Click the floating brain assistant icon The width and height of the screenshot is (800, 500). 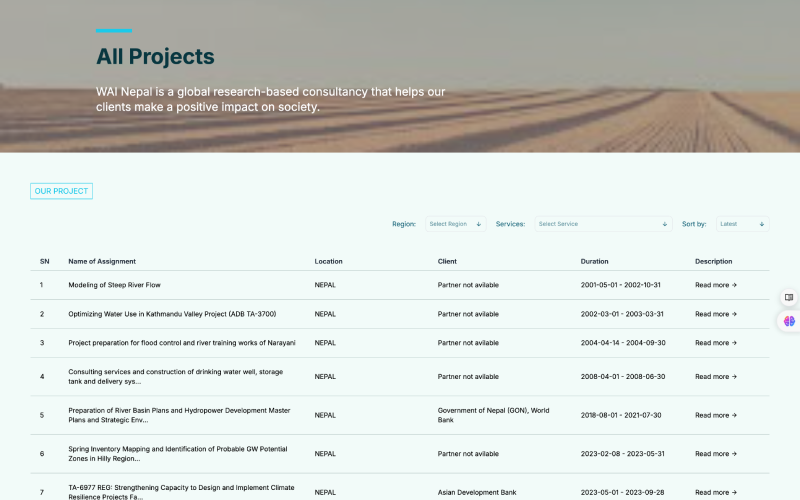[x=789, y=321]
